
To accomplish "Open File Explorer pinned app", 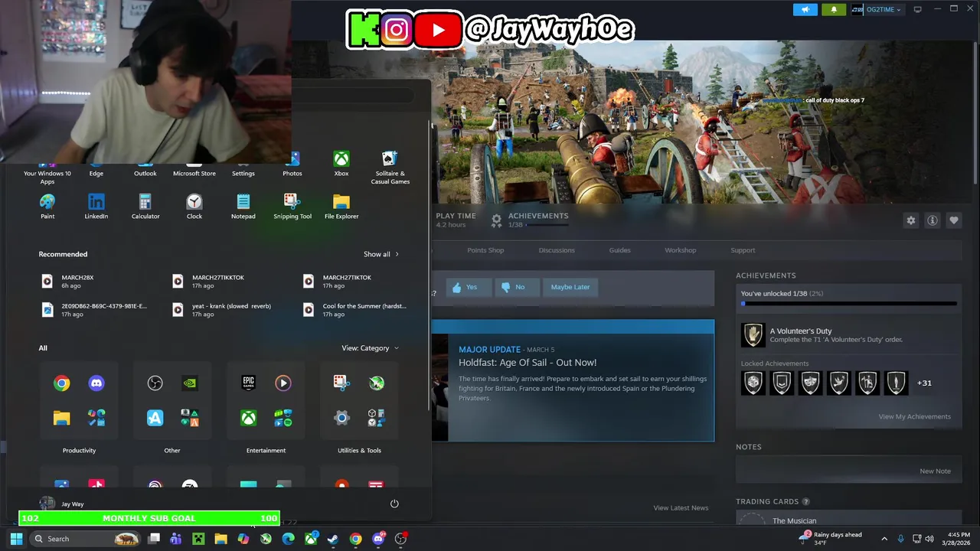I will click(341, 207).
